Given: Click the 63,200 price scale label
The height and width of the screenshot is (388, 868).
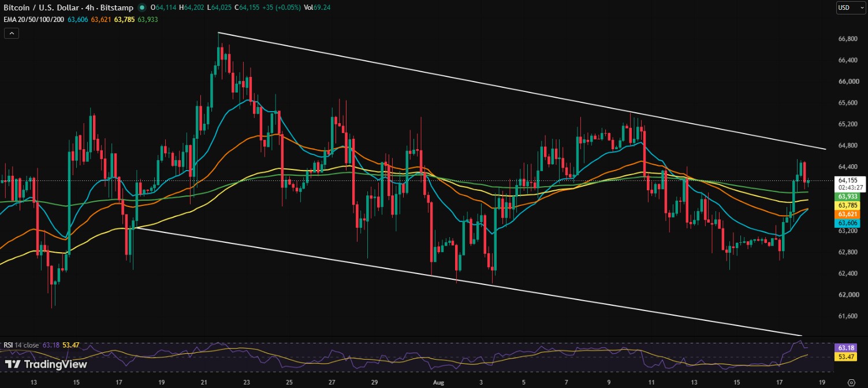Looking at the screenshot, I should [x=847, y=231].
